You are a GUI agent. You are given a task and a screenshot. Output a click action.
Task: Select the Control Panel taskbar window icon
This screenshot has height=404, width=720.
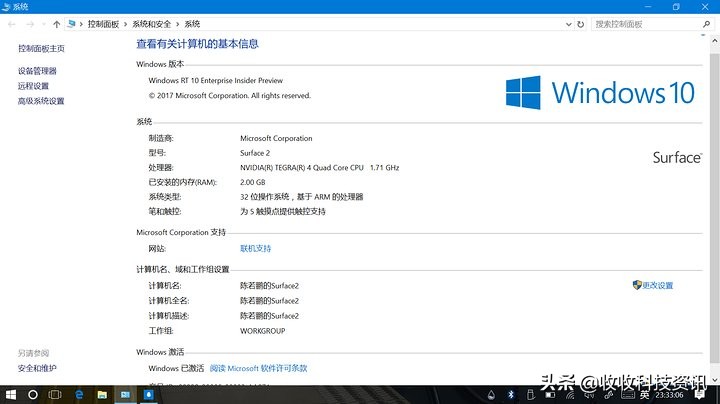pos(125,395)
